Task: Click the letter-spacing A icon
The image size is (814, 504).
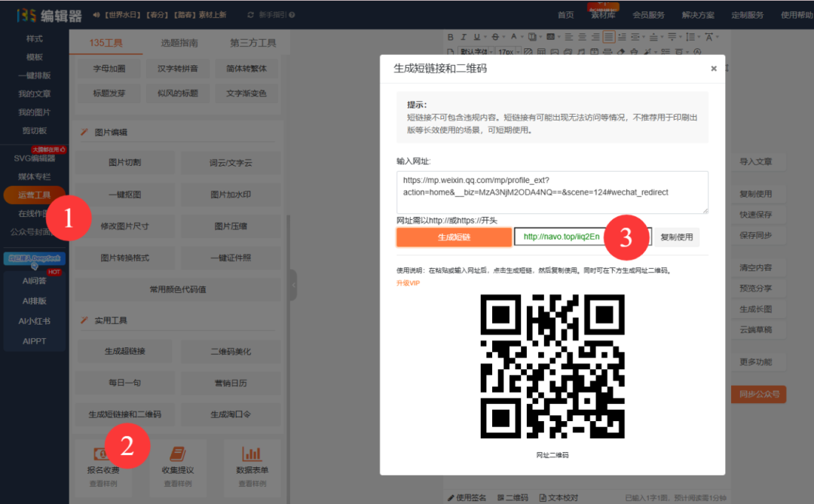Action: (708, 37)
